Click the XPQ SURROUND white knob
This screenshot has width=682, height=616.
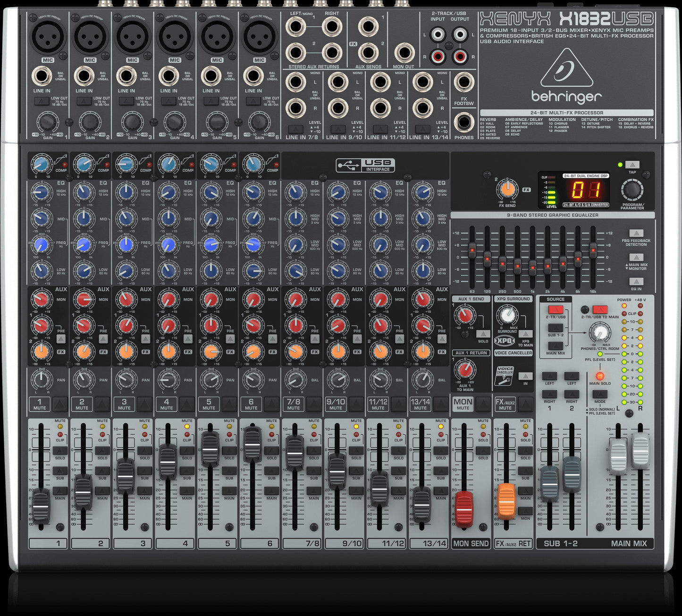(x=507, y=315)
